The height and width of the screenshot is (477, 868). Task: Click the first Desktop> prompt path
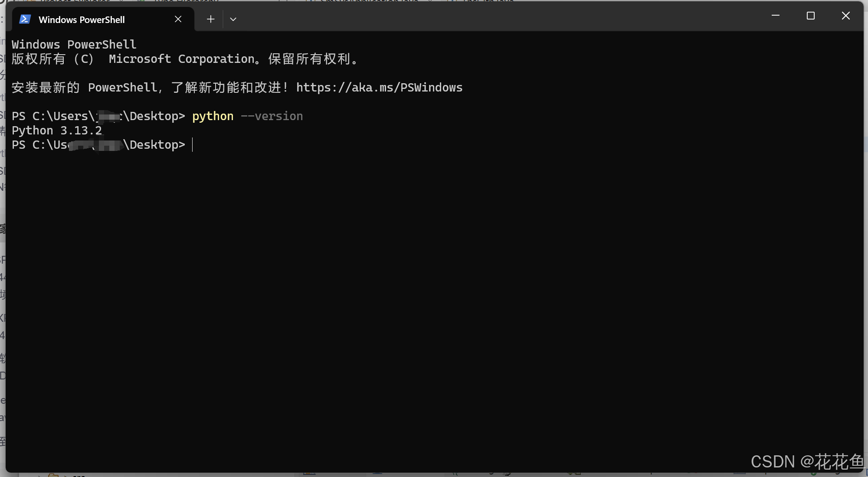pyautogui.click(x=154, y=116)
